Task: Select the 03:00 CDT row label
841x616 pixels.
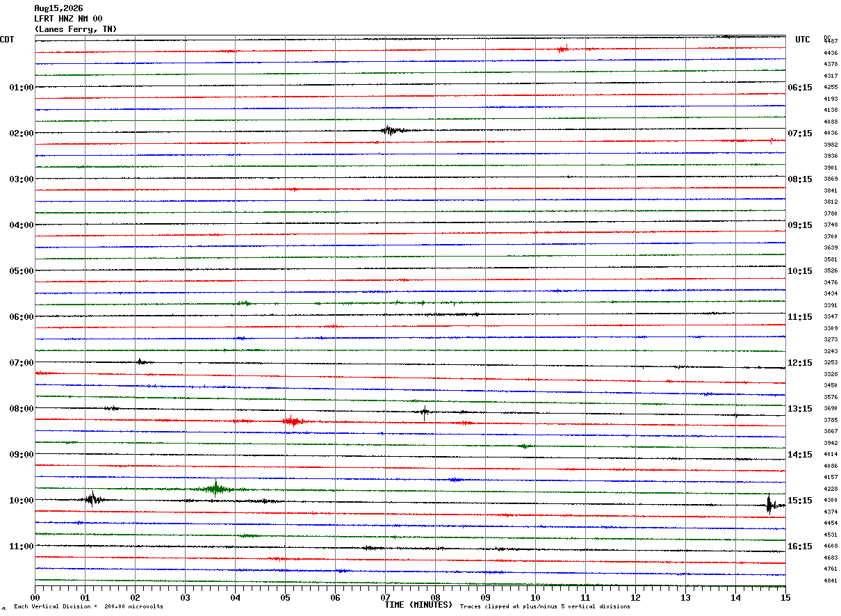Action: (x=21, y=179)
